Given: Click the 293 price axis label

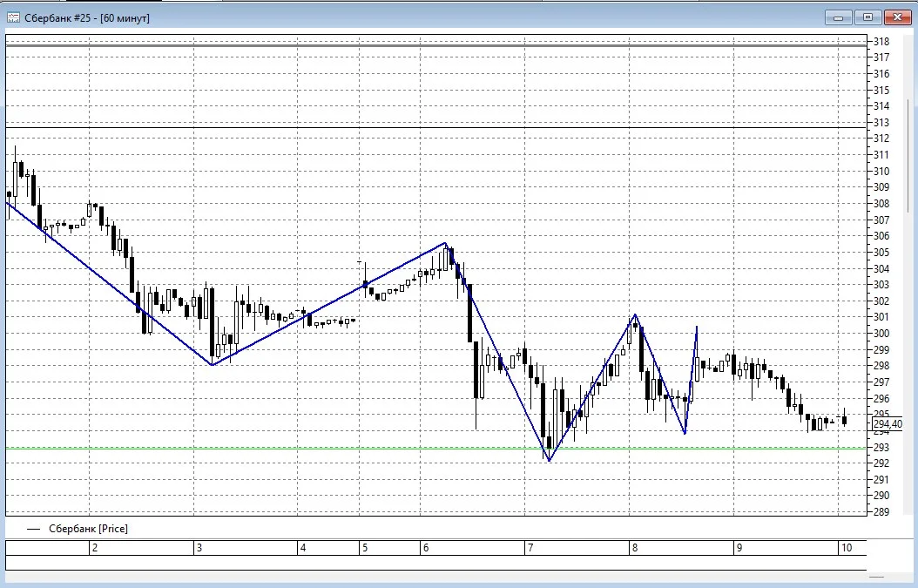Looking at the screenshot, I should click(881, 447).
